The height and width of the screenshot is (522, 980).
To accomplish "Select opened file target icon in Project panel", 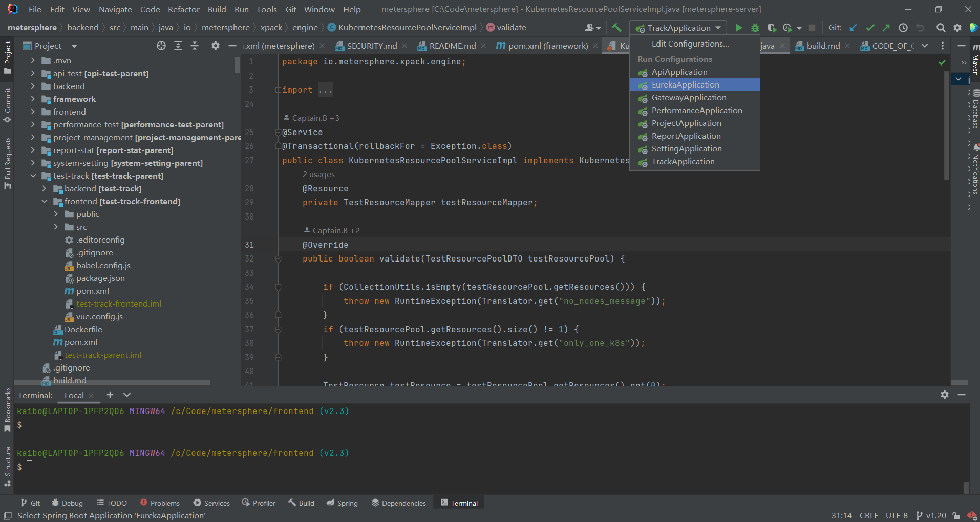I will (x=161, y=46).
